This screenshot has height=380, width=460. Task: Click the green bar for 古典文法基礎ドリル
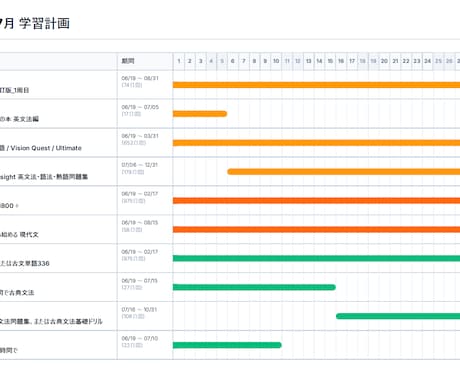[x=398, y=316]
